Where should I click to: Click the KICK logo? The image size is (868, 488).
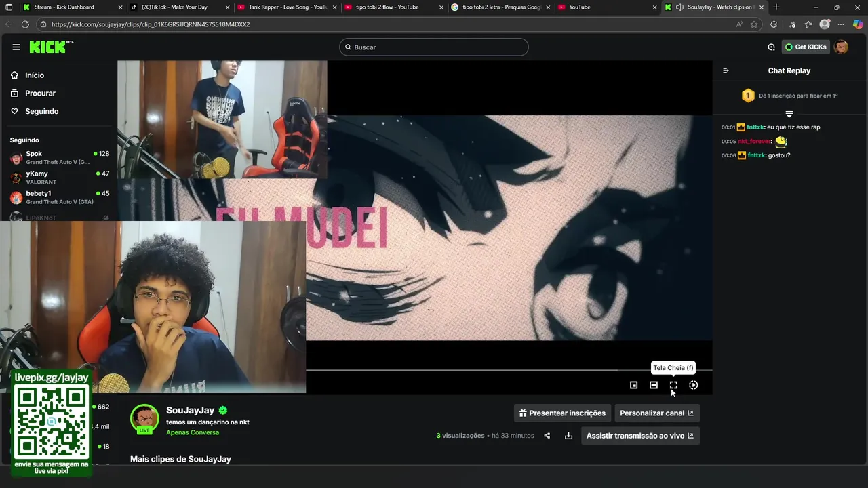tap(51, 47)
